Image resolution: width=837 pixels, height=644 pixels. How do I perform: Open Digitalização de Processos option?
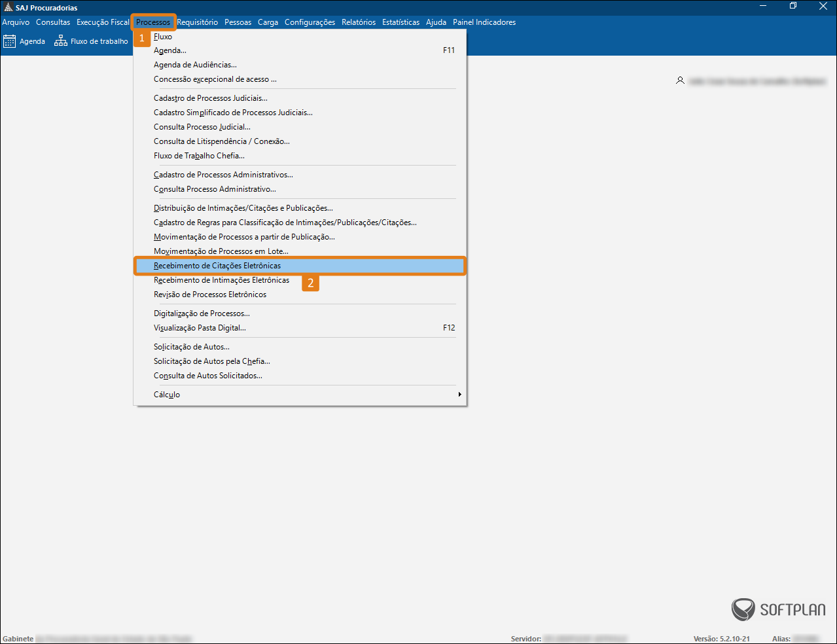click(202, 313)
